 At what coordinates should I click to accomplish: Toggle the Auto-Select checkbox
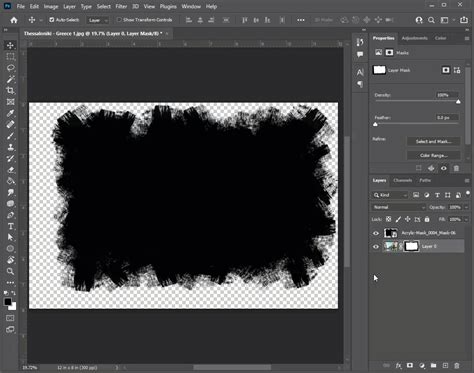click(52, 20)
